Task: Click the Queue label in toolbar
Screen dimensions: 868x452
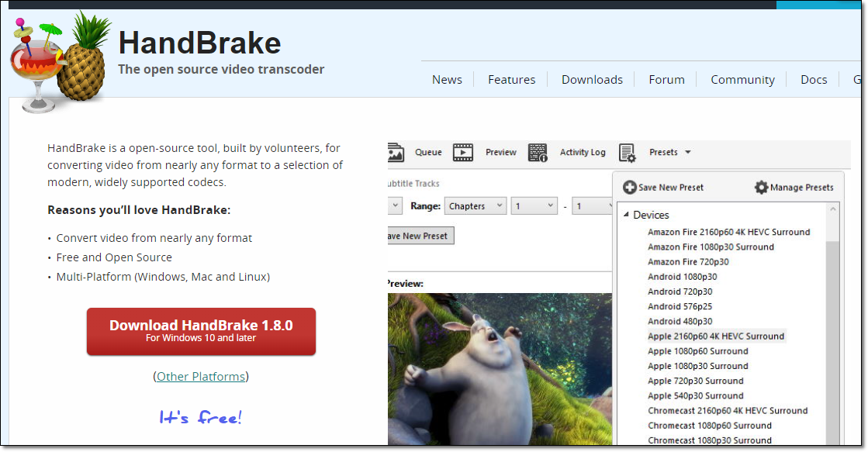Action: coord(428,152)
